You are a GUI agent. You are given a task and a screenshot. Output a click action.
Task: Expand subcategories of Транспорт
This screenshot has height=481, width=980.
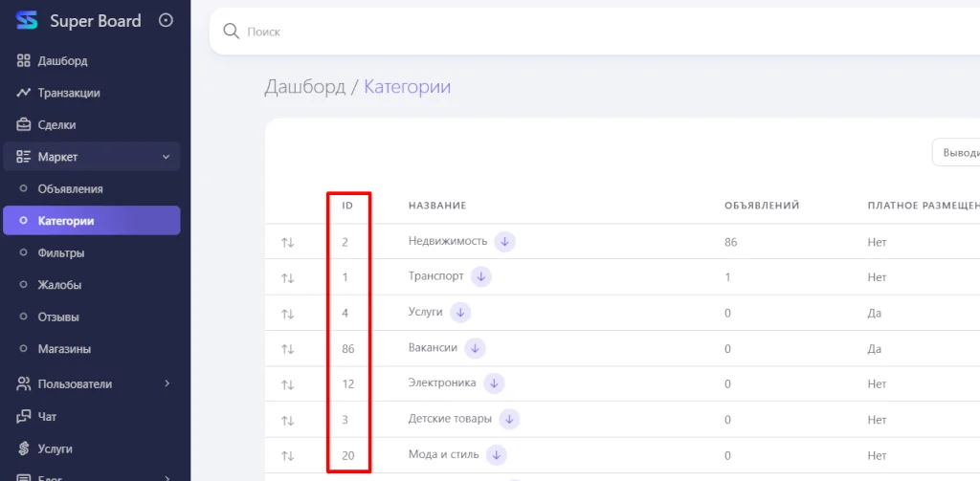[x=481, y=276]
